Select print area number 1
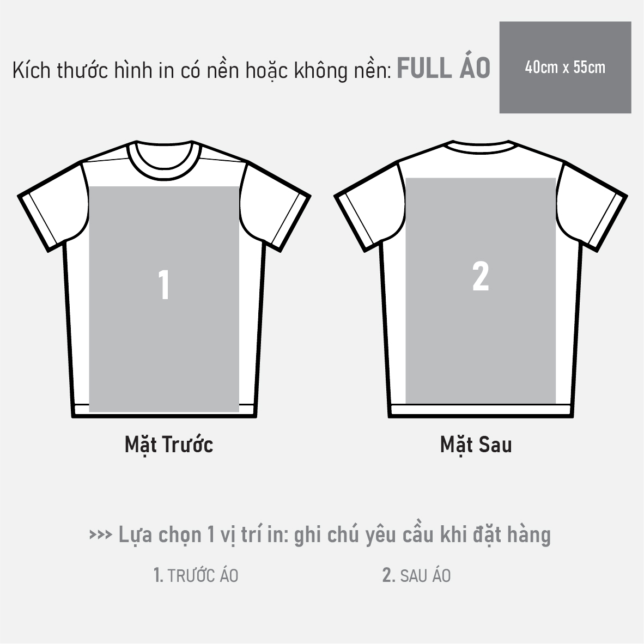Image resolution: width=644 pixels, height=644 pixels. [x=165, y=299]
